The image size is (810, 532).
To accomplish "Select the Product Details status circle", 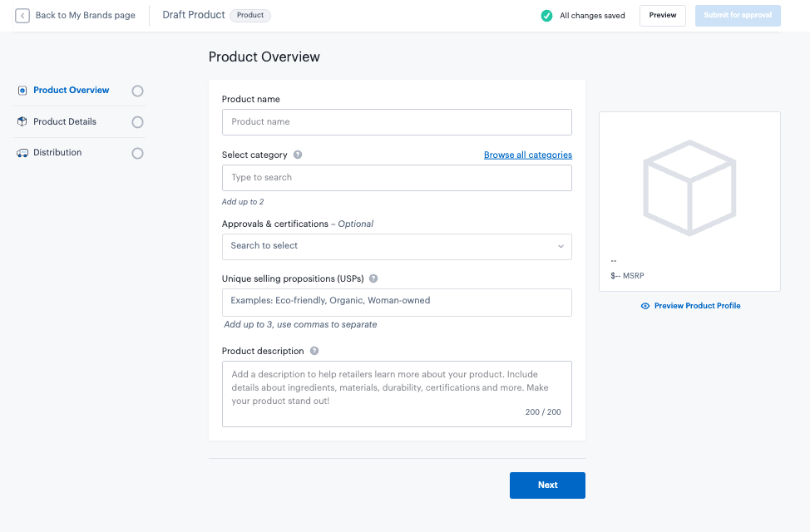I will (138, 122).
